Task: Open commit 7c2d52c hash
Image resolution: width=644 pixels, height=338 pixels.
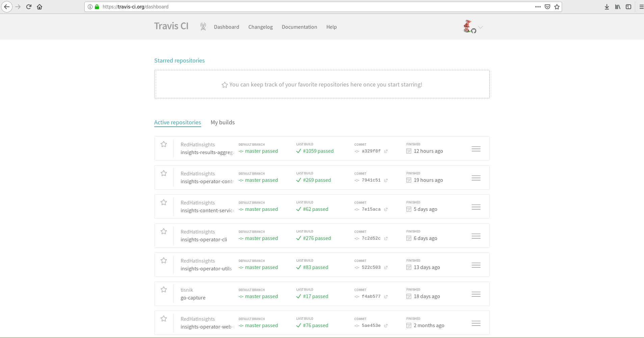Action: point(371,238)
